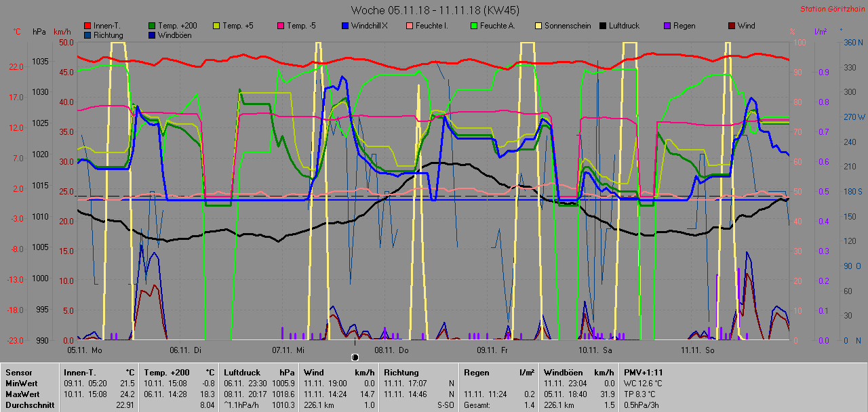Click the '180 S' direction axis label
868x412 pixels.
point(852,191)
